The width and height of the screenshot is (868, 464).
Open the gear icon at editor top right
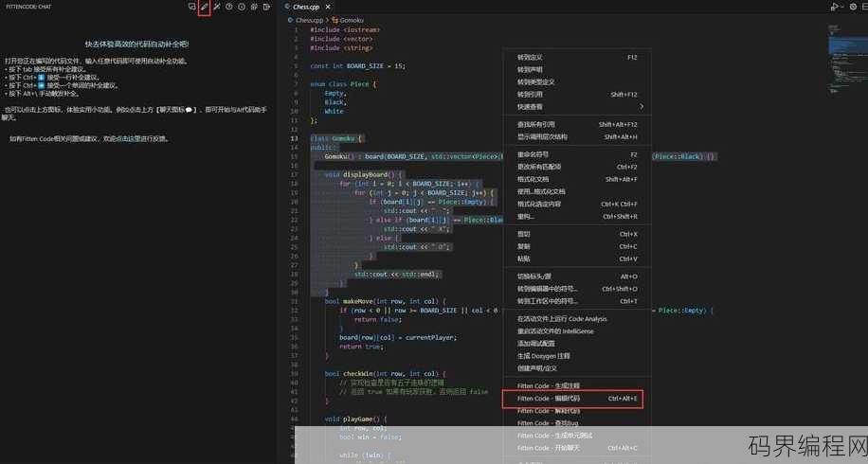pyautogui.click(x=853, y=7)
